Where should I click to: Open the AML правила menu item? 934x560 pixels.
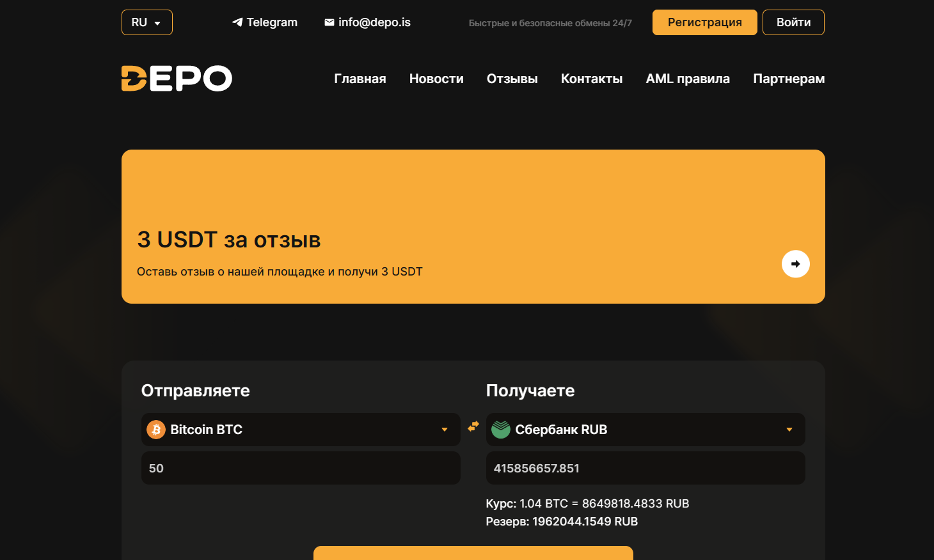pyautogui.click(x=688, y=79)
